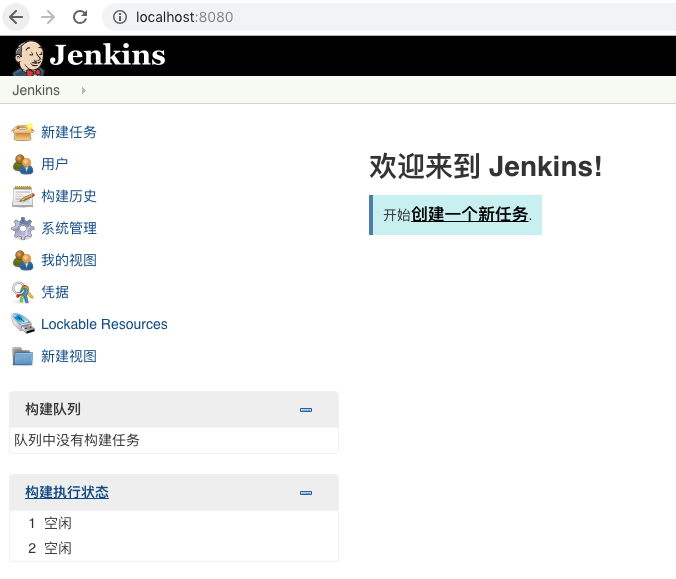Open Lockable Resources link
676x579 pixels.
[104, 324]
